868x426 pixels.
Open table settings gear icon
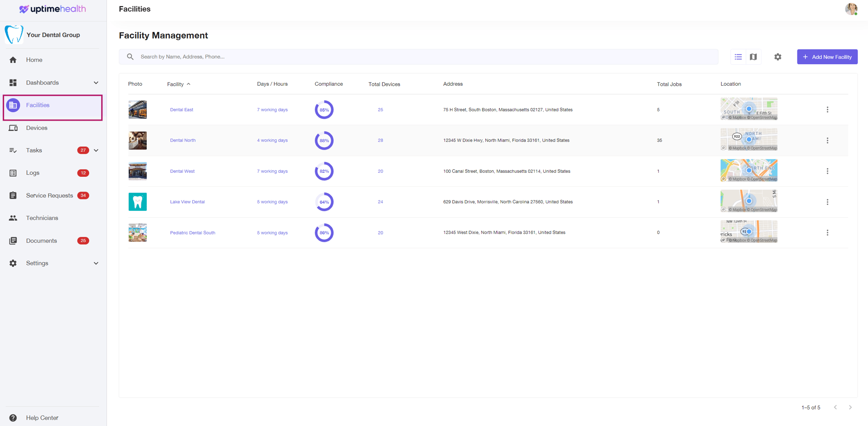(778, 57)
